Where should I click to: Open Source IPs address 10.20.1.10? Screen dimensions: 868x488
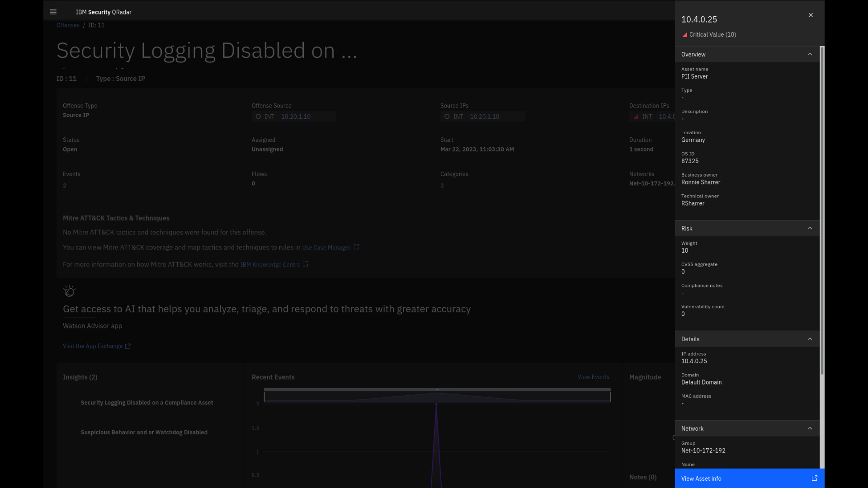pos(485,117)
